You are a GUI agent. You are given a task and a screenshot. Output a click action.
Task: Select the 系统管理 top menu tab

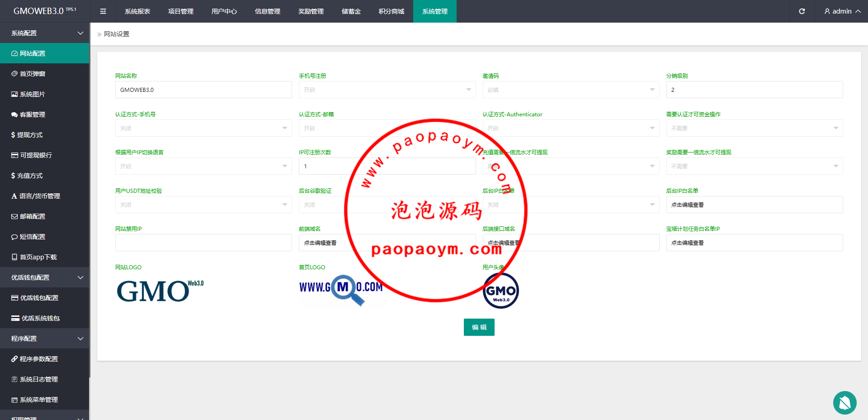point(435,11)
